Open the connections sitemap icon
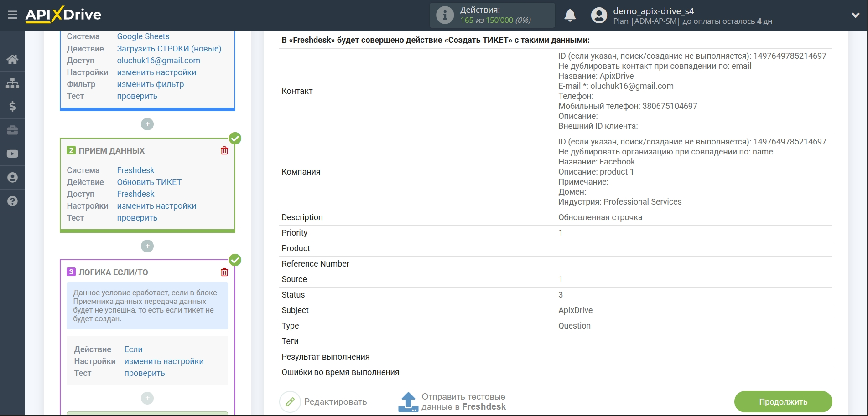The height and width of the screenshot is (416, 868). [x=12, y=83]
